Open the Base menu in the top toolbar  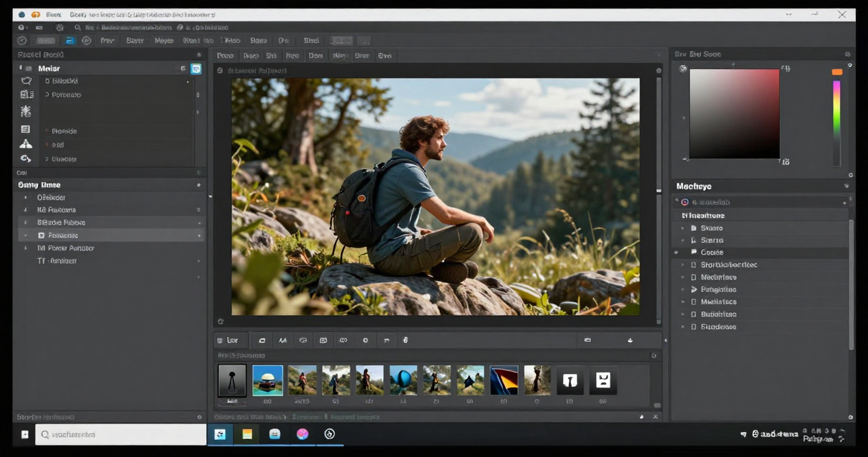pos(258,41)
